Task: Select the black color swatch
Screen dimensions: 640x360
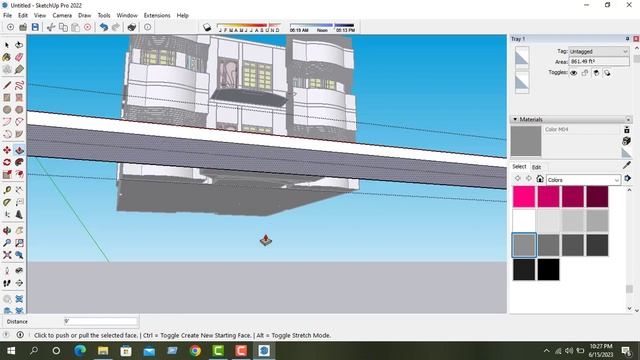Action: (549, 269)
